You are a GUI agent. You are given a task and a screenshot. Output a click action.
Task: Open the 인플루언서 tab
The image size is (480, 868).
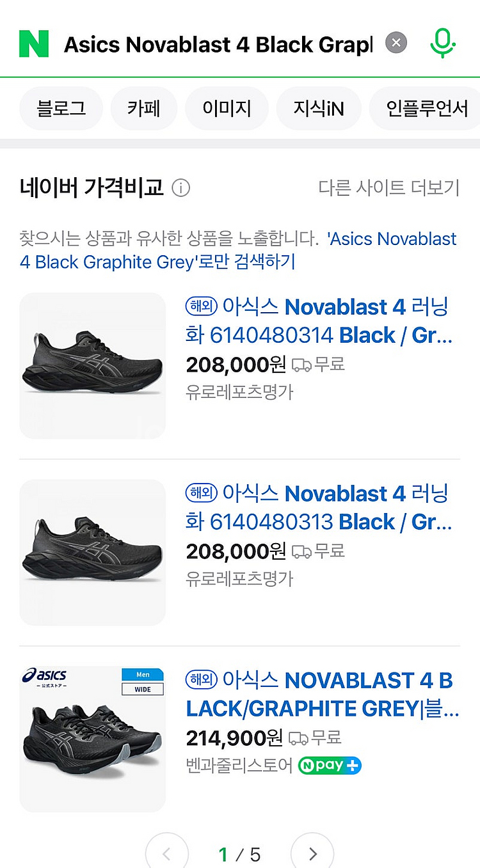tap(427, 108)
